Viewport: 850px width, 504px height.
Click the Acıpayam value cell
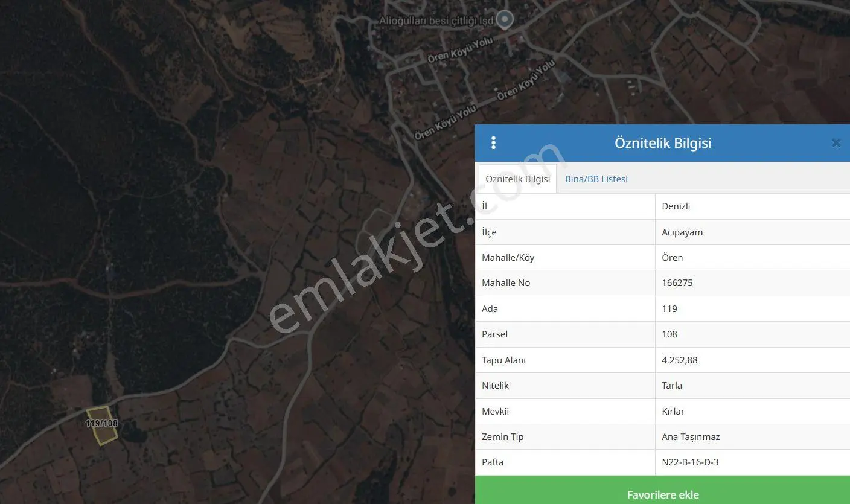tap(752, 232)
